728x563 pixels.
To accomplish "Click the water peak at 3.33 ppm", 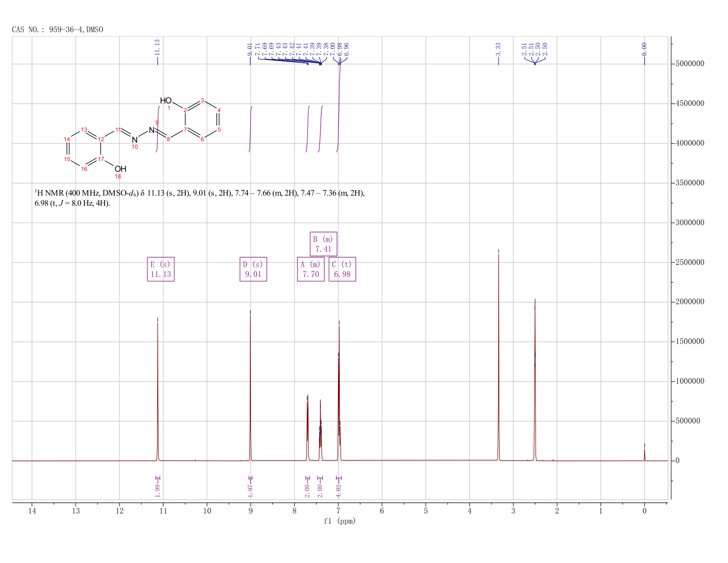I will click(x=499, y=358).
